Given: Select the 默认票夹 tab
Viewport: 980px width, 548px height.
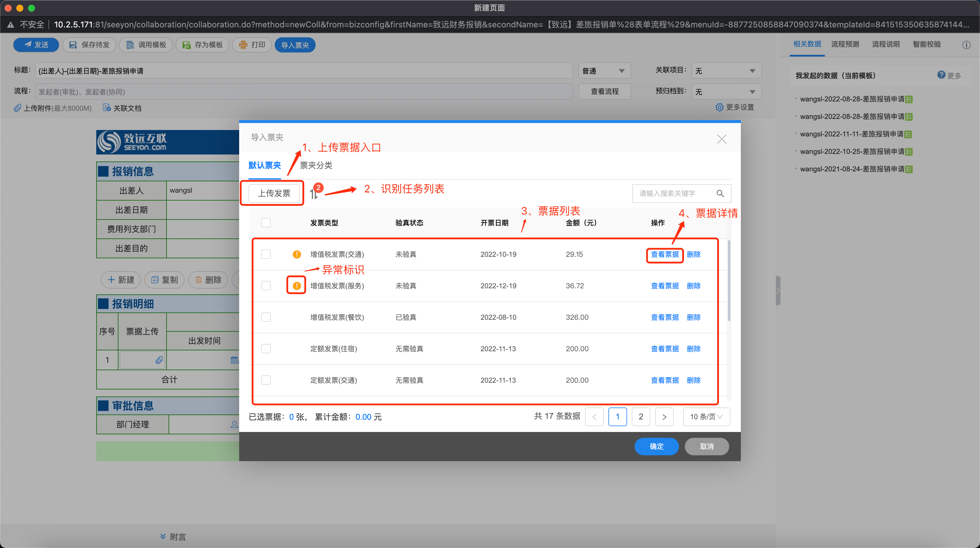Looking at the screenshot, I should click(x=265, y=165).
